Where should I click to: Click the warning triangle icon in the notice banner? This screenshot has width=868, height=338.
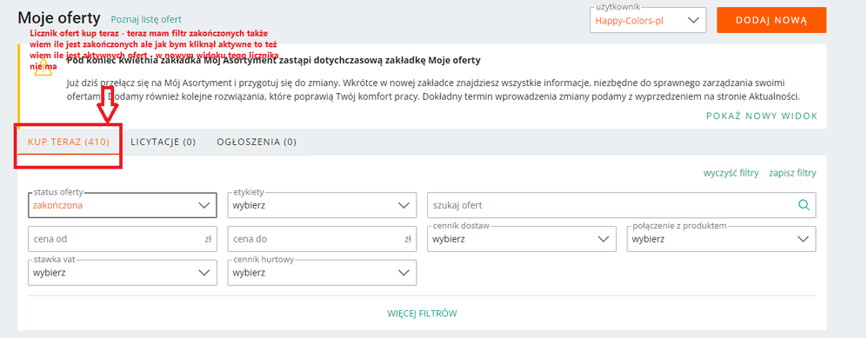[43, 69]
